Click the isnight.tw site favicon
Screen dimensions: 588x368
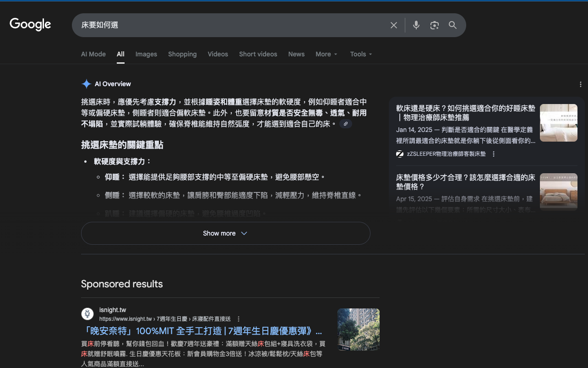(x=87, y=314)
